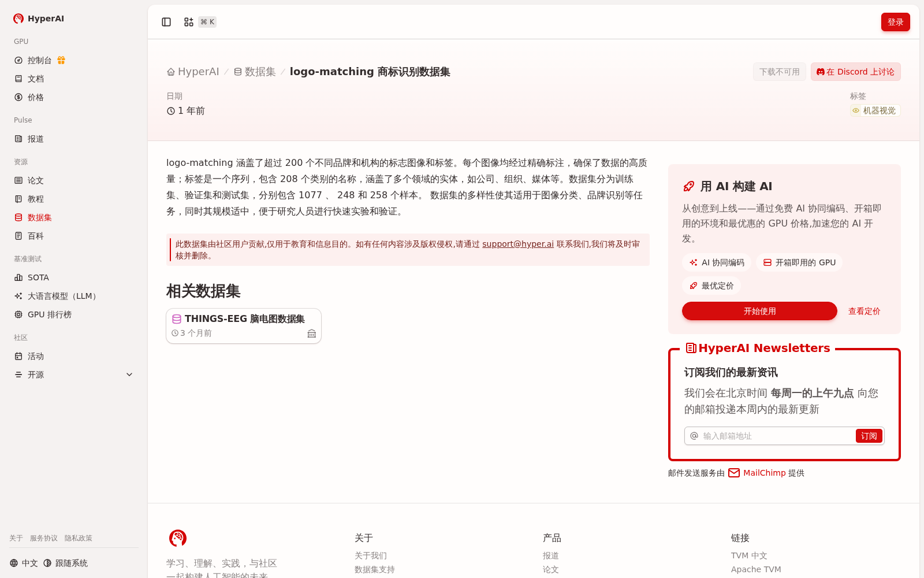This screenshot has height=578, width=924.
Task: Click the rocket icon beside 用 AI 构建 AI
Action: pyautogui.click(x=688, y=186)
